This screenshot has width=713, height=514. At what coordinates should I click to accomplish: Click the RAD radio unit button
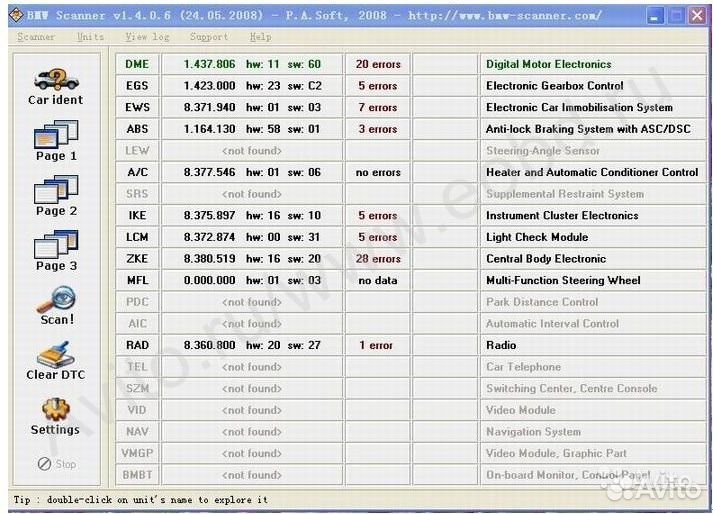[137, 345]
